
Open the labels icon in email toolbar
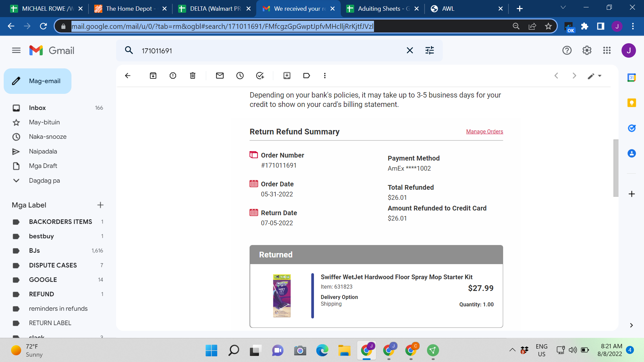pos(307,76)
